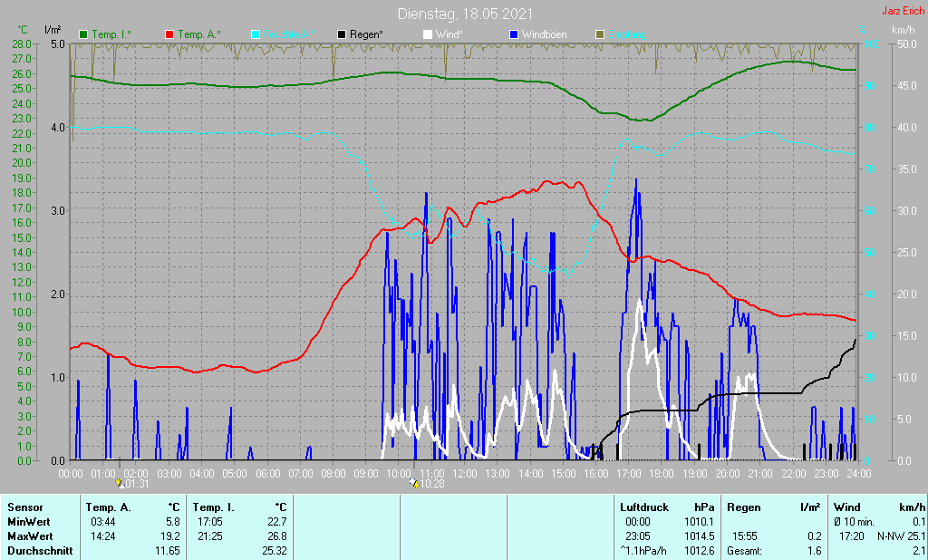Click the '03:44' minimum time cell

pyautogui.click(x=102, y=522)
